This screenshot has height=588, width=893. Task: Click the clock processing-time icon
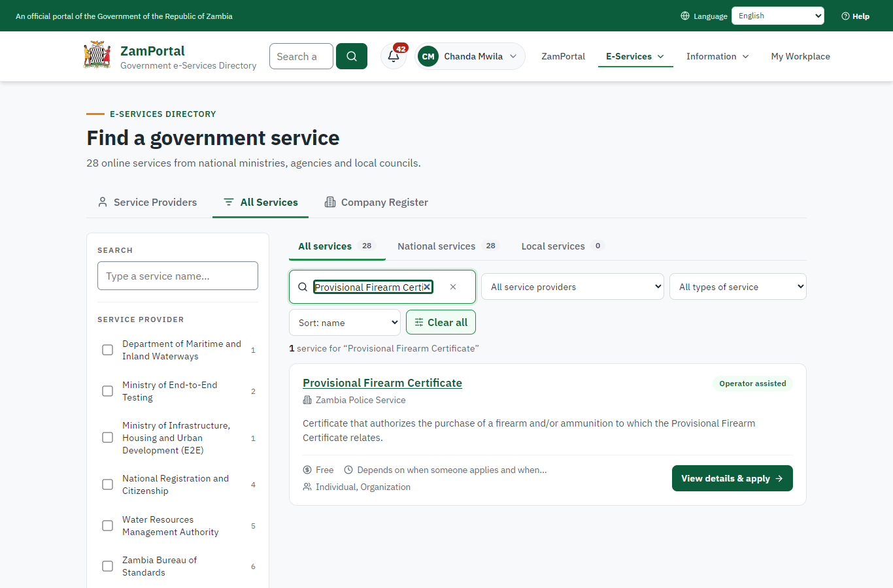coord(348,470)
